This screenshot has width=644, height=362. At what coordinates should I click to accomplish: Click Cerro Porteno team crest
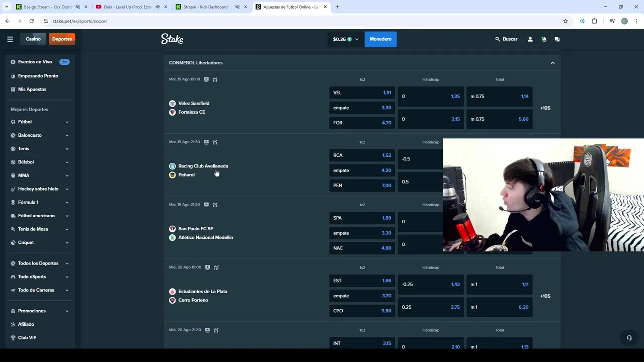(172, 300)
